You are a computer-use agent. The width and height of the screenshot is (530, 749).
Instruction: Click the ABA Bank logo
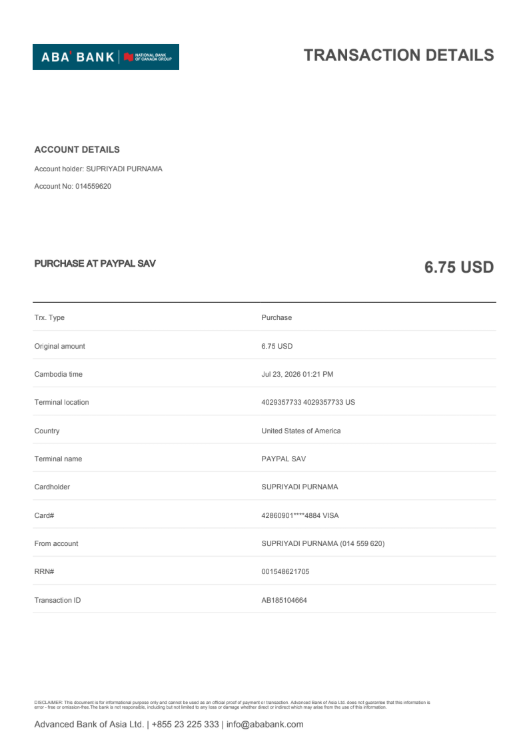[x=106, y=57]
